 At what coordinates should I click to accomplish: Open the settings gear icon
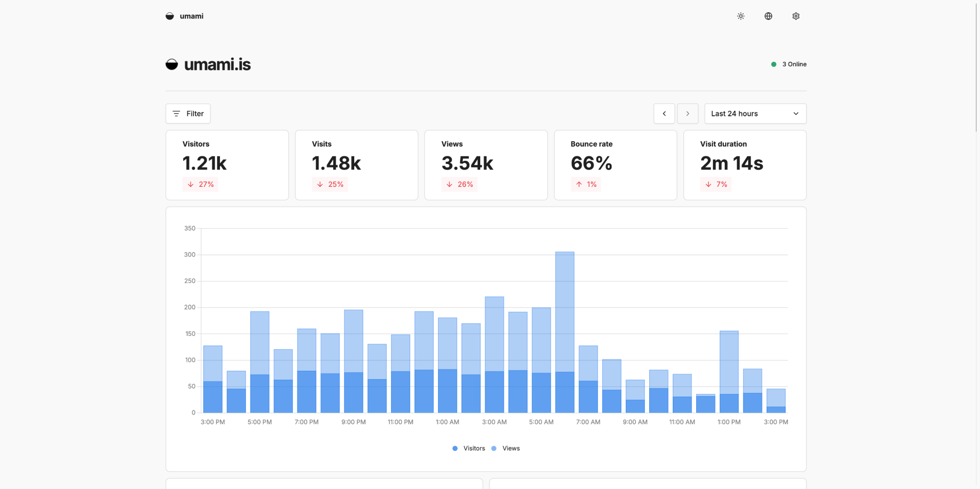point(796,16)
